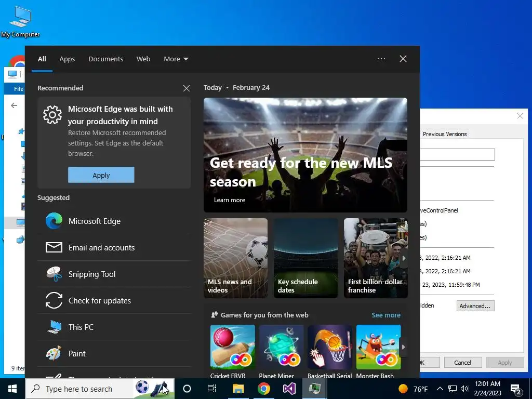This screenshot has height=399, width=532.
Task: Click back arrow in File Explorer window
Action: click(x=14, y=105)
